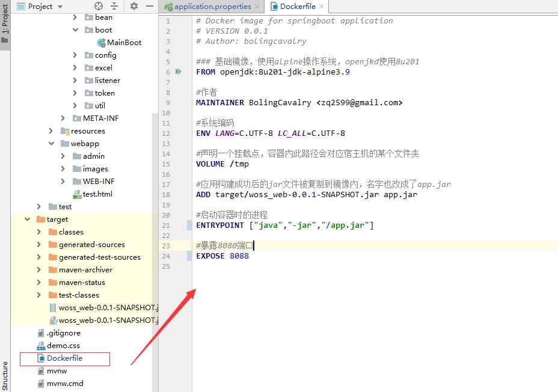Expand the excel folder
Image resolution: width=558 pixels, height=392 pixels.
click(x=75, y=67)
